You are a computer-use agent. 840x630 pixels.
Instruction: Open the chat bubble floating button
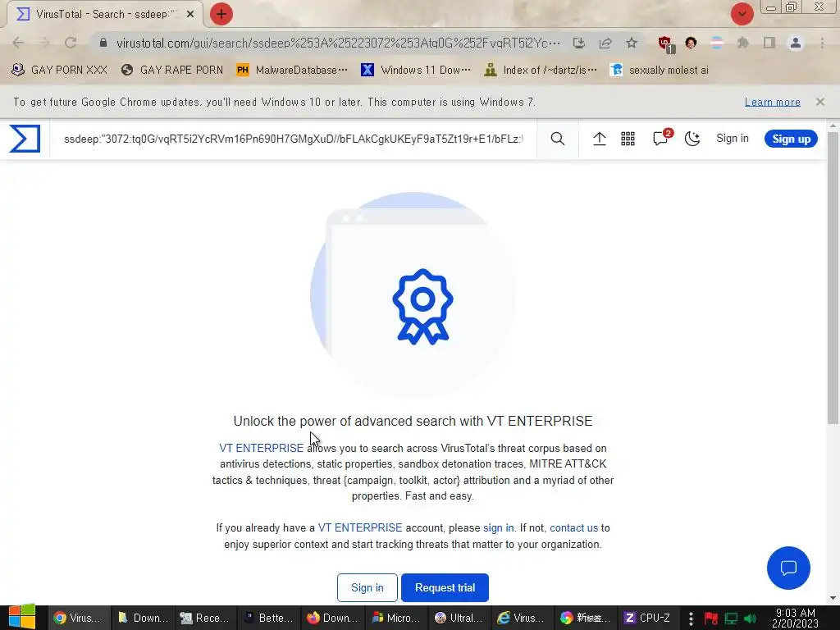tap(788, 568)
